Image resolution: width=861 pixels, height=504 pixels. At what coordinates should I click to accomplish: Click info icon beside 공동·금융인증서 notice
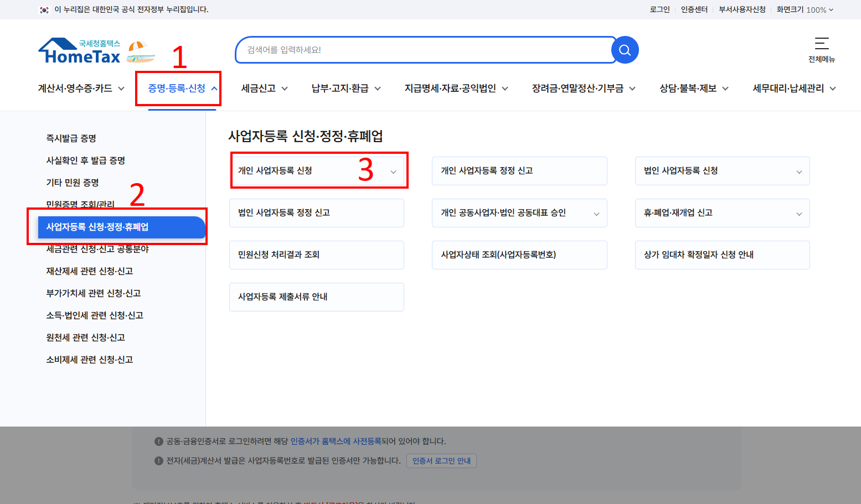point(158,441)
